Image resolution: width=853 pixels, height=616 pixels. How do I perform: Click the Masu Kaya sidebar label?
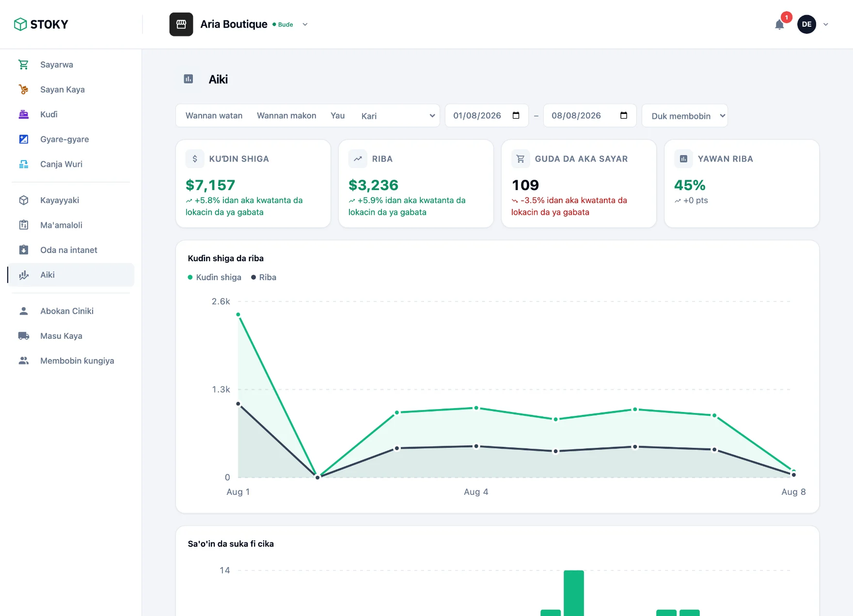(61, 336)
